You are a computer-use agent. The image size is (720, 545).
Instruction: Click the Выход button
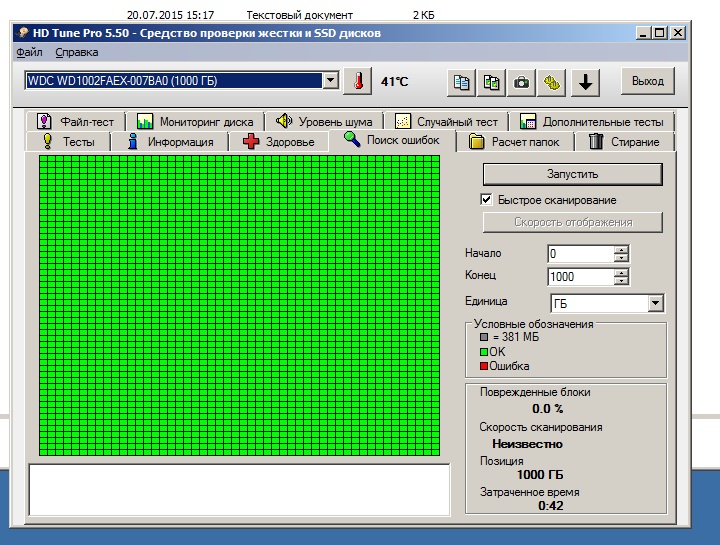point(648,81)
